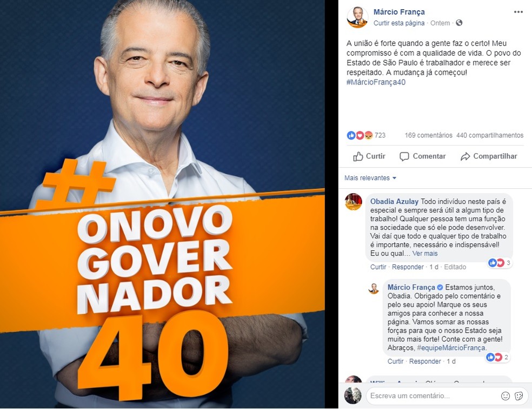Click the #MárcioFrança40 hashtag link

point(376,82)
